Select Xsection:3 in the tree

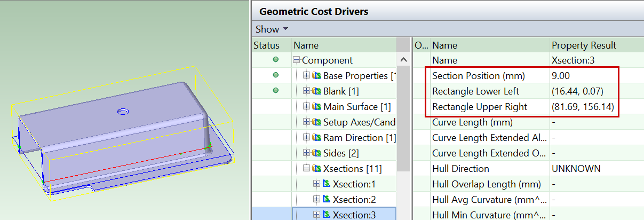(354, 215)
